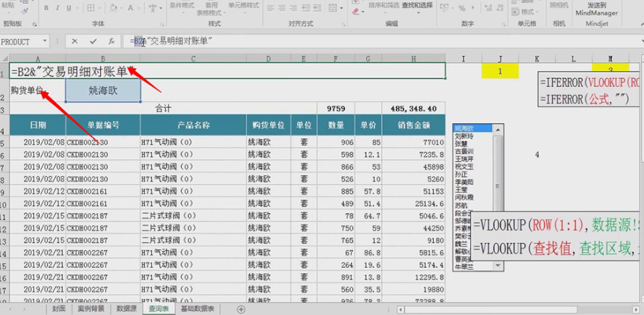Open the merge cells dropdown arrow

coord(341,8)
